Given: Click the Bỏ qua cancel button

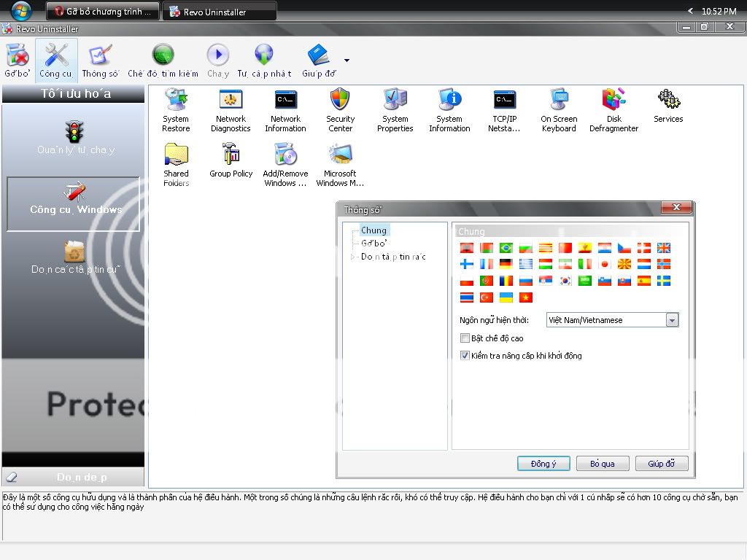Looking at the screenshot, I should point(603,464).
